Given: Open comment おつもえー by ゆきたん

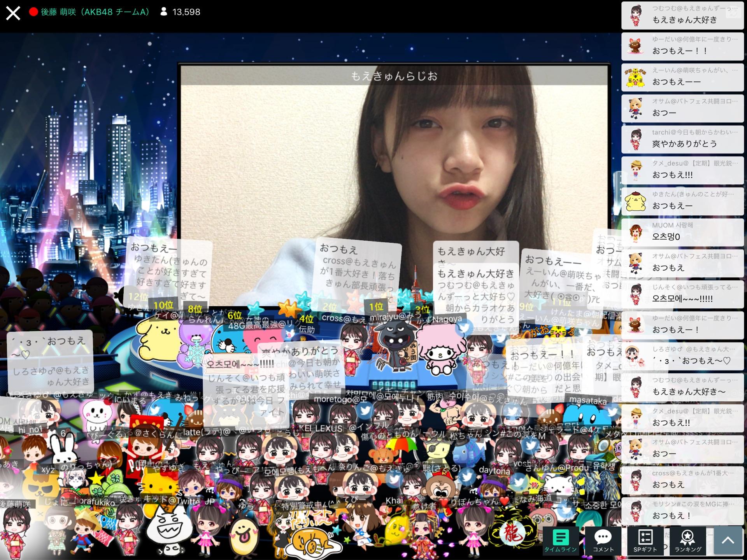Looking at the screenshot, I should (682, 201).
